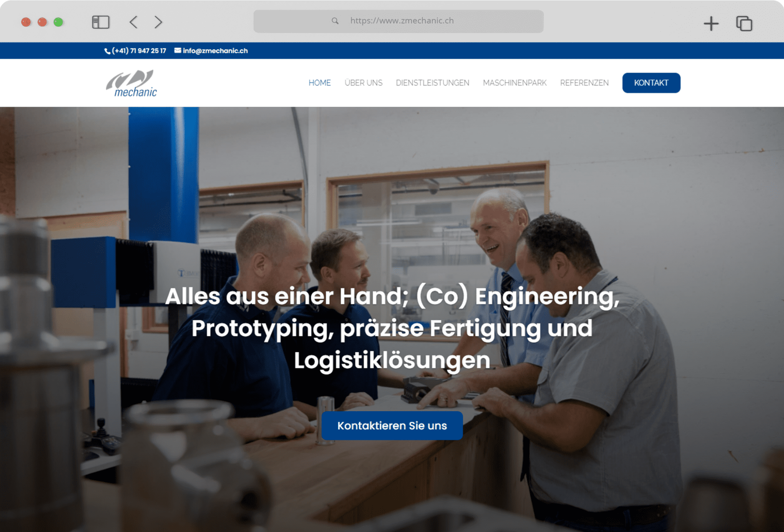This screenshot has height=532, width=784.
Task: Open a new tab with plus icon
Action: [711, 23]
